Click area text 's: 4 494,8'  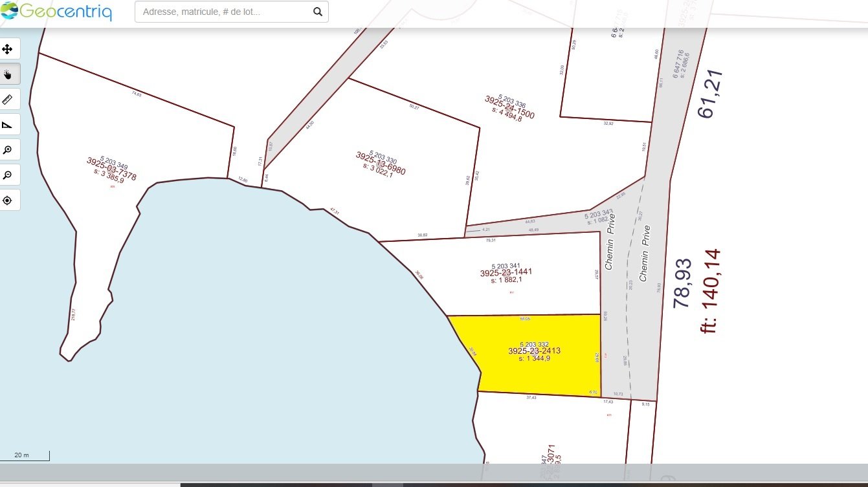click(507, 114)
